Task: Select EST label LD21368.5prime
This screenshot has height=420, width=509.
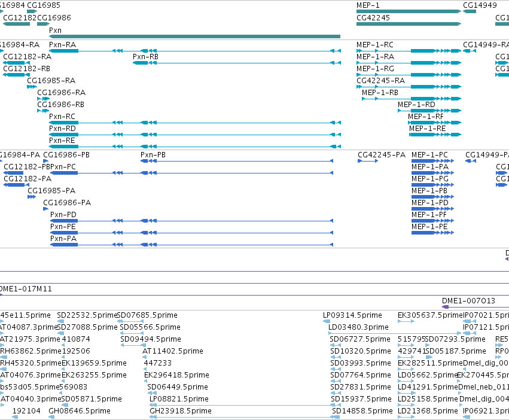Action: [428, 410]
